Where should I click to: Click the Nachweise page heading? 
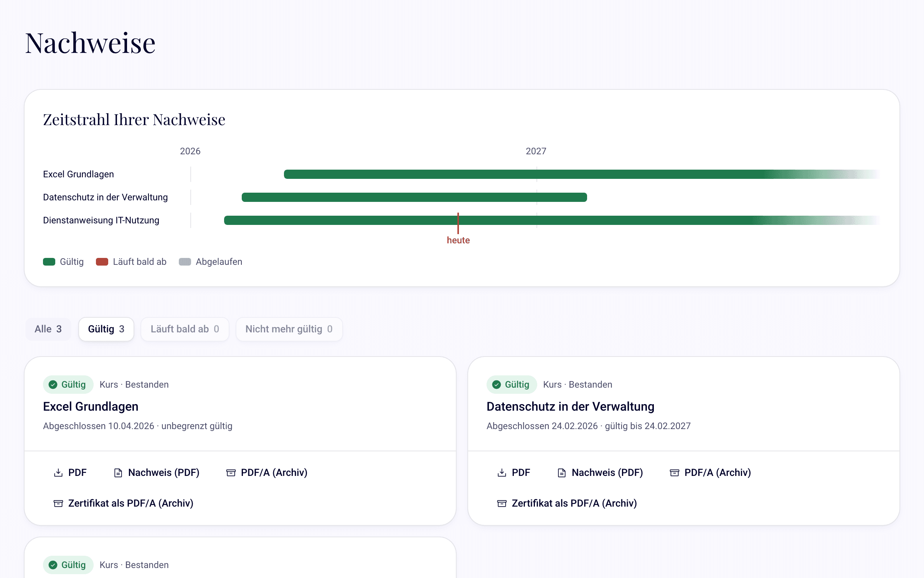90,43
